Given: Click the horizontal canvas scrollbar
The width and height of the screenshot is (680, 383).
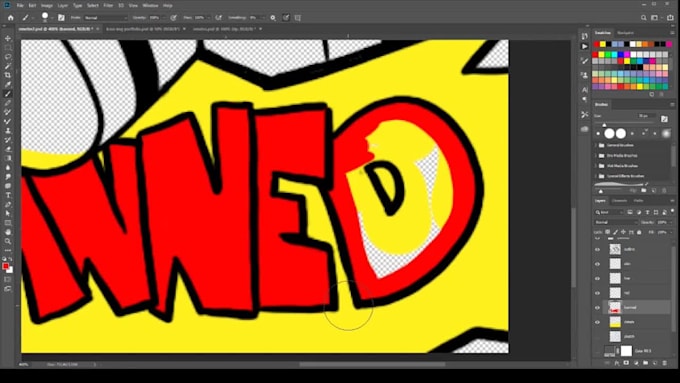Looking at the screenshot, I should [372, 364].
